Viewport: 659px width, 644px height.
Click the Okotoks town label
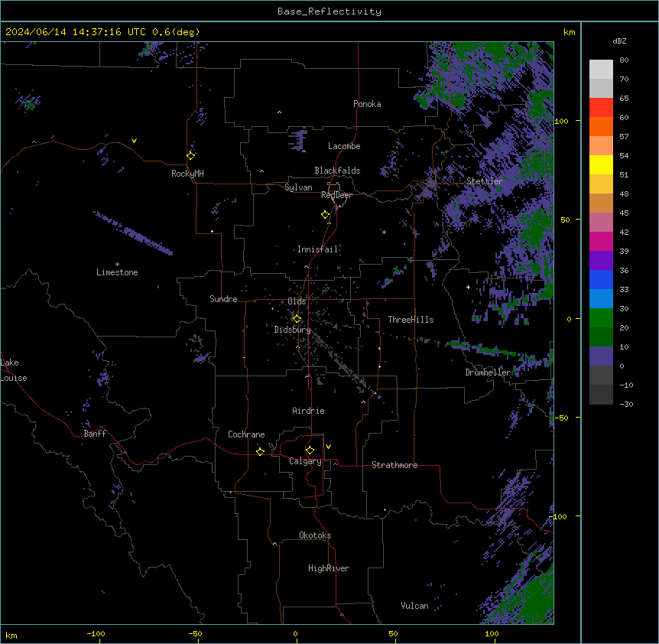tap(315, 535)
